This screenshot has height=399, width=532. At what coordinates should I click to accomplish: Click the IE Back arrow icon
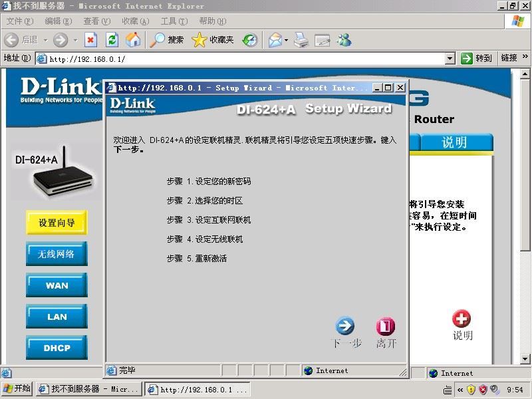point(11,40)
